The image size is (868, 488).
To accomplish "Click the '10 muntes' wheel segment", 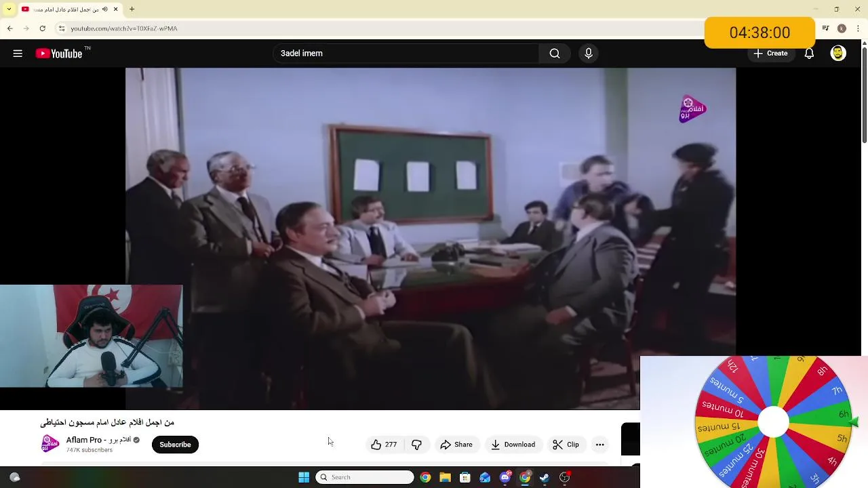I will [722, 409].
